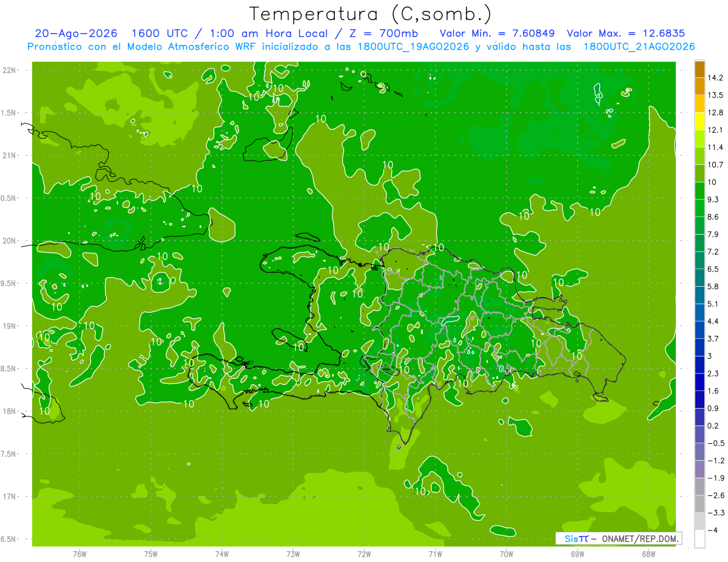728x562 pixels.
Task: Click the '72W' longitude label
Action: pos(364,554)
